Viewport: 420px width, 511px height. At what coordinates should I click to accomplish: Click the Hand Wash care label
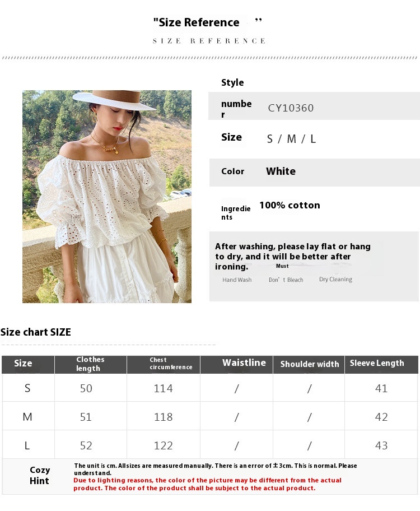click(x=237, y=280)
